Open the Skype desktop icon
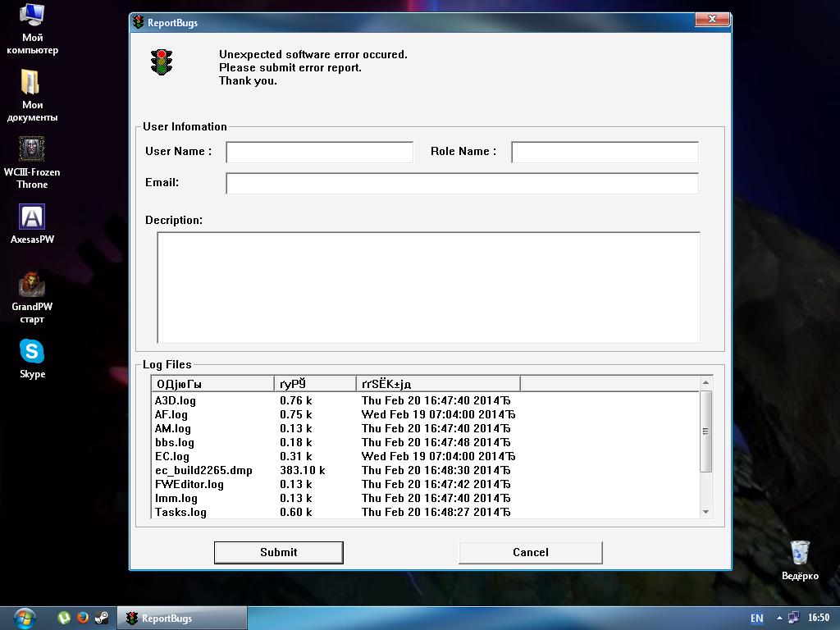The image size is (840, 630). click(x=32, y=358)
